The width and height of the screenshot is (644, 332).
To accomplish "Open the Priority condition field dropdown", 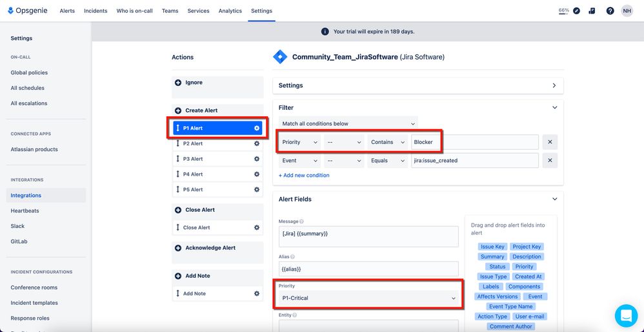I will 300,142.
